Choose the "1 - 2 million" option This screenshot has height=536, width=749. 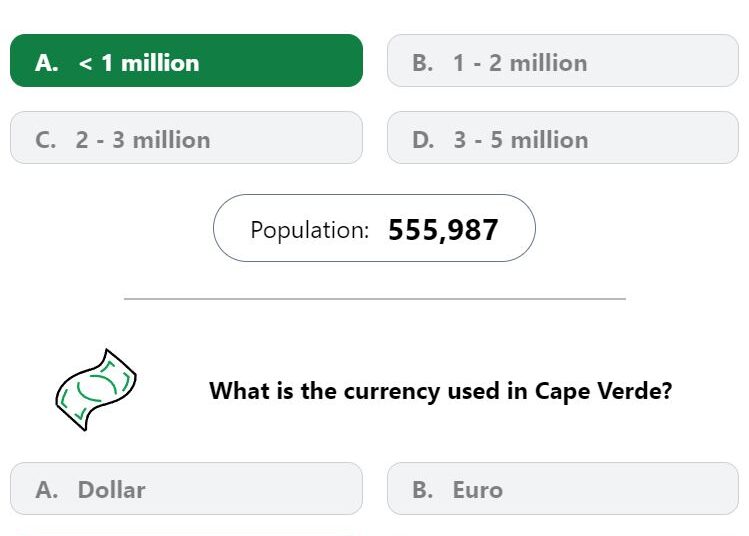pyautogui.click(x=562, y=61)
